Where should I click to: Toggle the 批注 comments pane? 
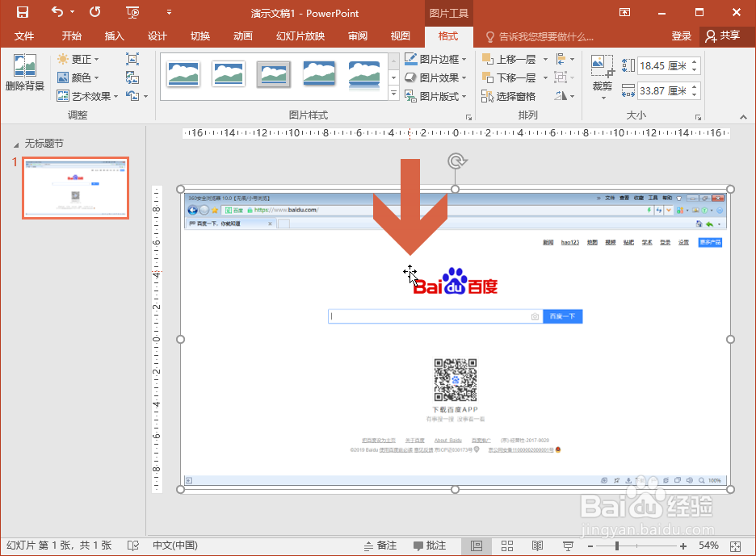coord(430,546)
